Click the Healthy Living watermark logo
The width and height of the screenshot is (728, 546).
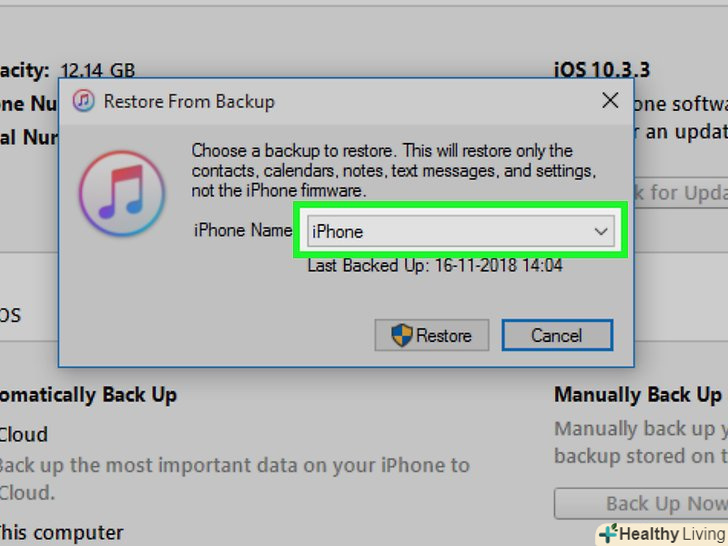662,534
